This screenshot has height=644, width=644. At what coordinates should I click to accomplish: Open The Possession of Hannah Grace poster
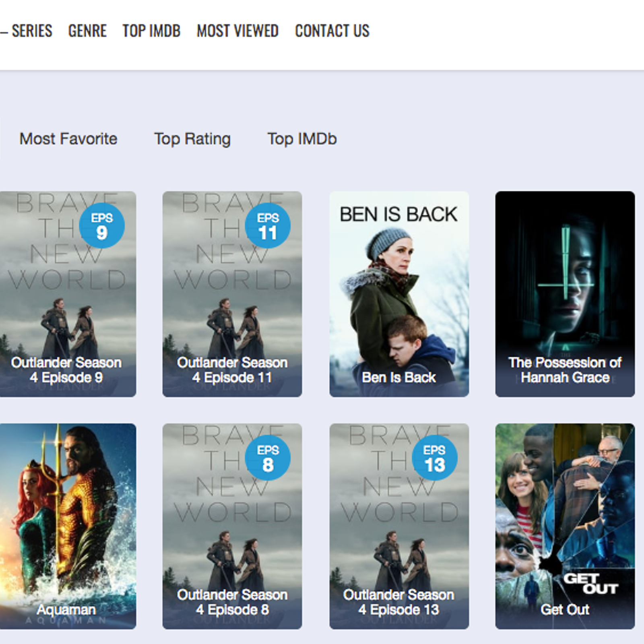point(565,294)
